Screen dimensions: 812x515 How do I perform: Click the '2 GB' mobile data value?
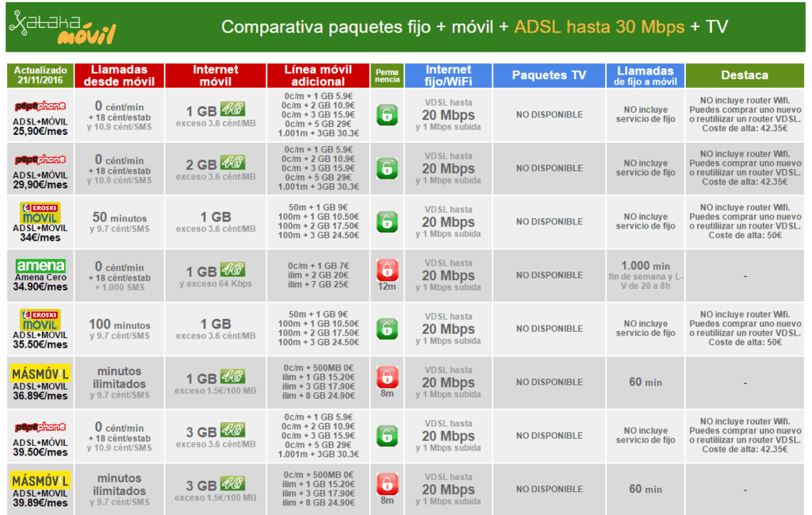201,165
